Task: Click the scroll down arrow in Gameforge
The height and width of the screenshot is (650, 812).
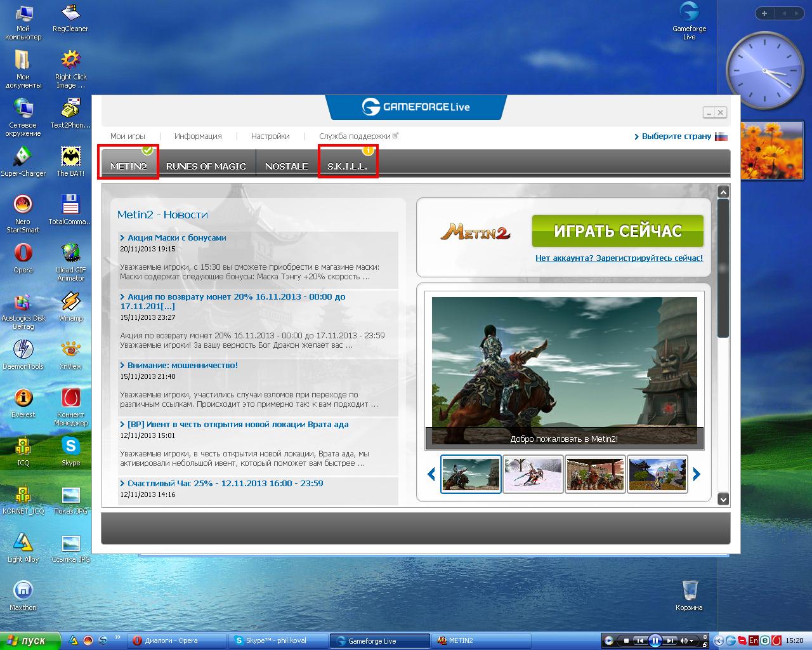Action: tap(723, 499)
